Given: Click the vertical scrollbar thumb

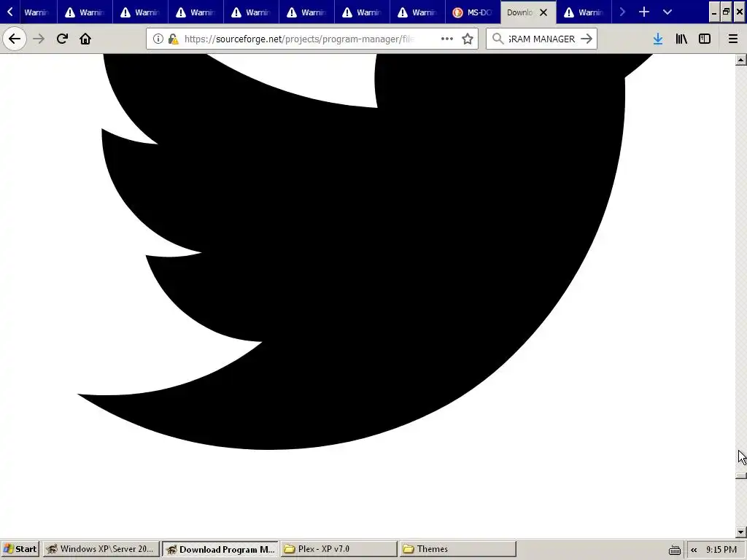Looking at the screenshot, I should click(741, 475).
